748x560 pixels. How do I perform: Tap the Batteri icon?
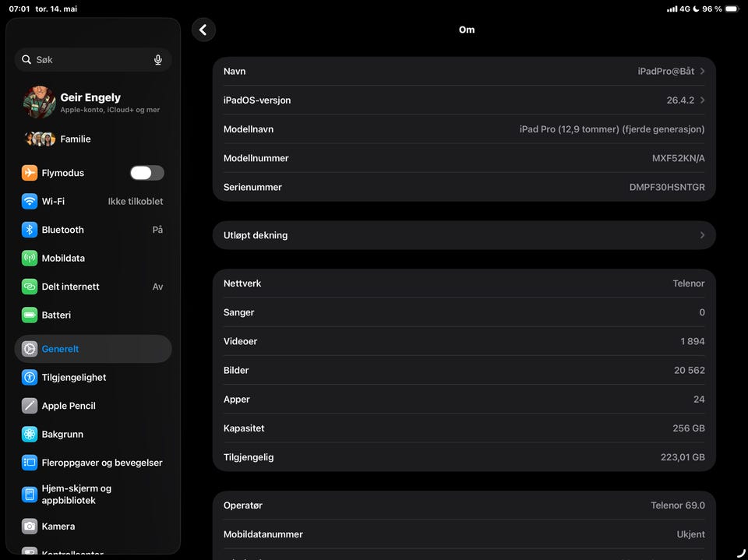30,315
